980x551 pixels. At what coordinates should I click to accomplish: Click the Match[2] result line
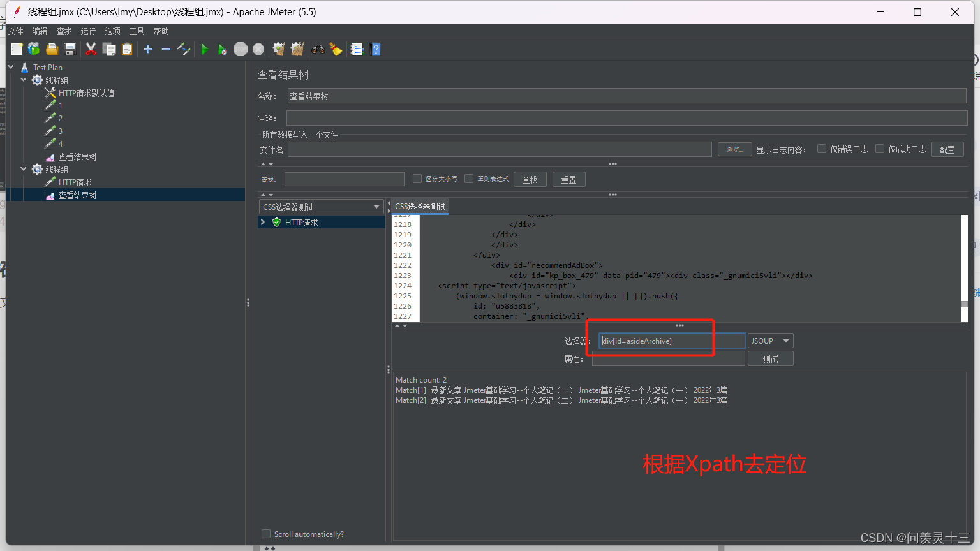tap(561, 400)
